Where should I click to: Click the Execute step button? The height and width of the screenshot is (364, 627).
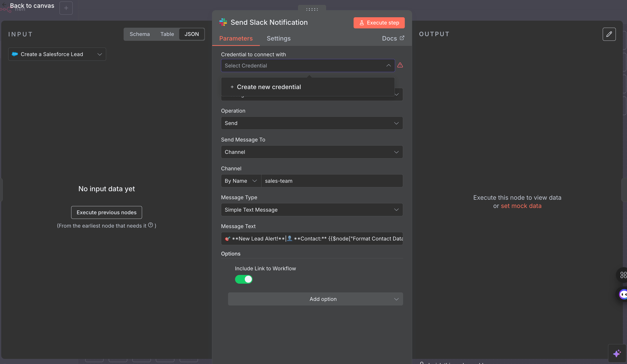[379, 23]
